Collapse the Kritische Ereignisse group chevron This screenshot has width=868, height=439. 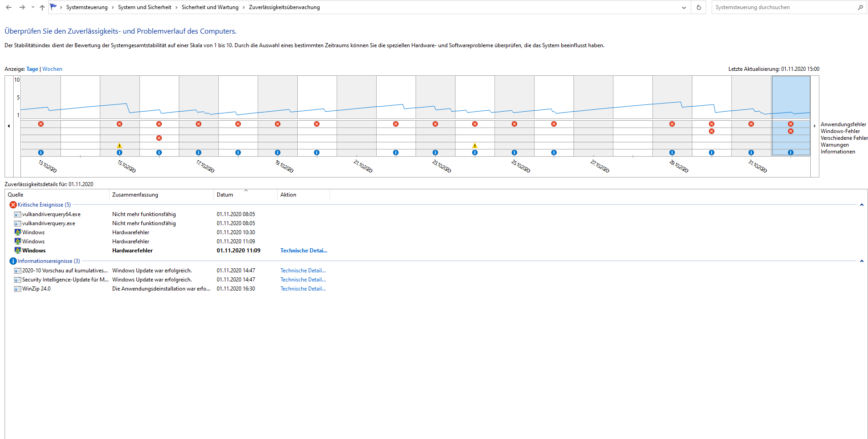tap(862, 205)
